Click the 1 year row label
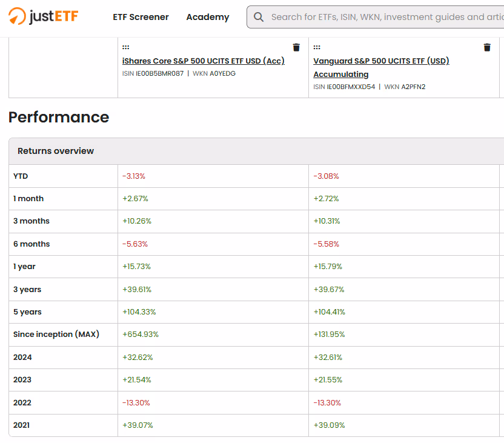Screen dimensions: 504x443 tap(24, 267)
